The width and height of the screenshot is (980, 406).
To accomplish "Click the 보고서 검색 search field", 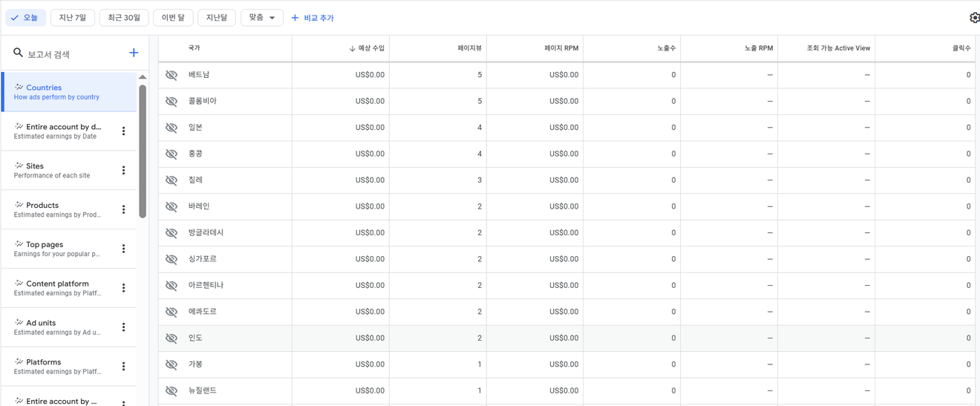I will (x=71, y=54).
